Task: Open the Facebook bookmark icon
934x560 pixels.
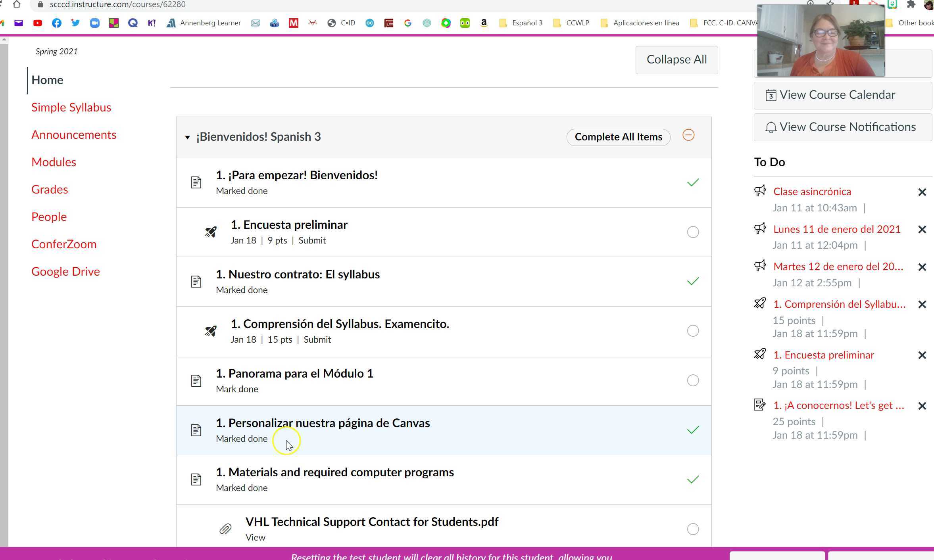Action: point(57,23)
